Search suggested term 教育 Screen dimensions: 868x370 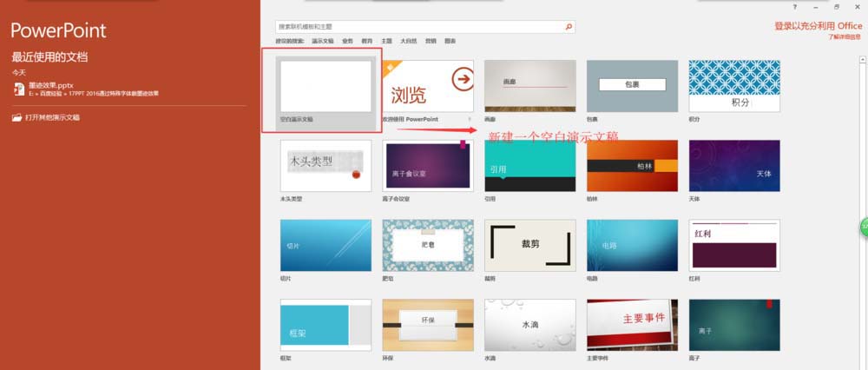[367, 41]
